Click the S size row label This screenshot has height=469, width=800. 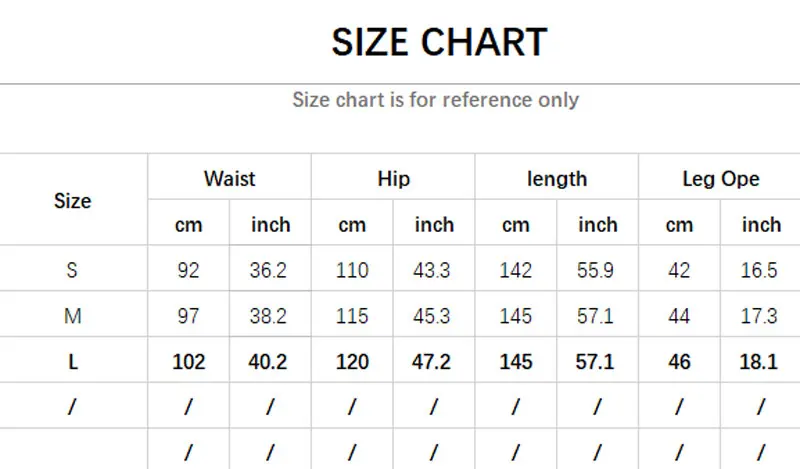[72, 270]
